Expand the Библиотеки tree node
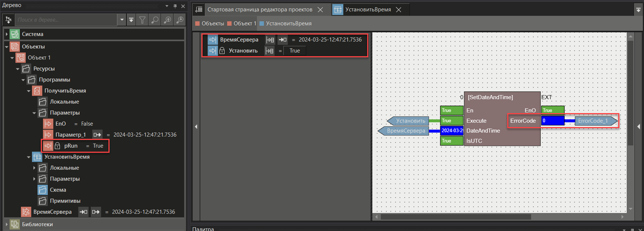644x231 pixels. tap(7, 224)
